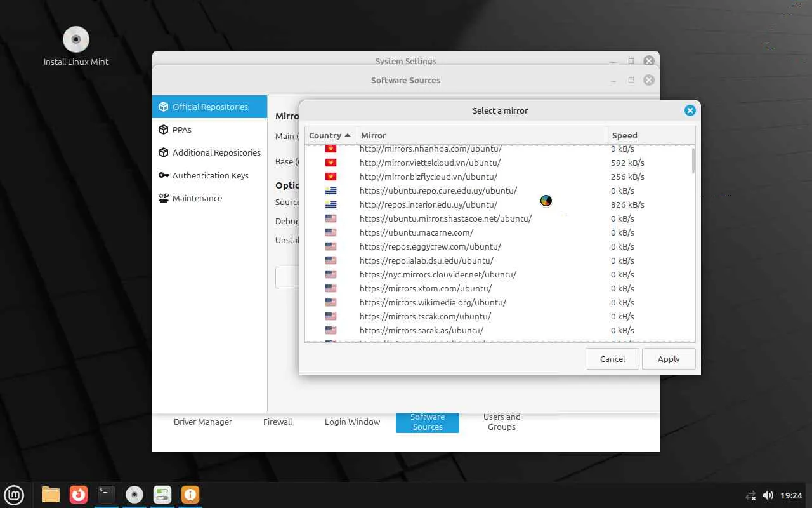Click the US flag next to nyc.mirrors.clouvider.net

[x=331, y=274]
